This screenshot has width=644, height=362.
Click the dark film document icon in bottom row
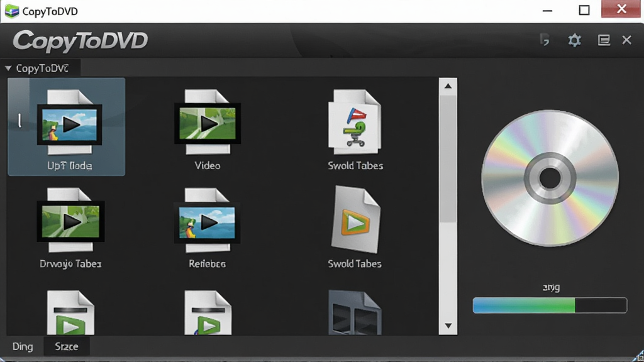(355, 312)
